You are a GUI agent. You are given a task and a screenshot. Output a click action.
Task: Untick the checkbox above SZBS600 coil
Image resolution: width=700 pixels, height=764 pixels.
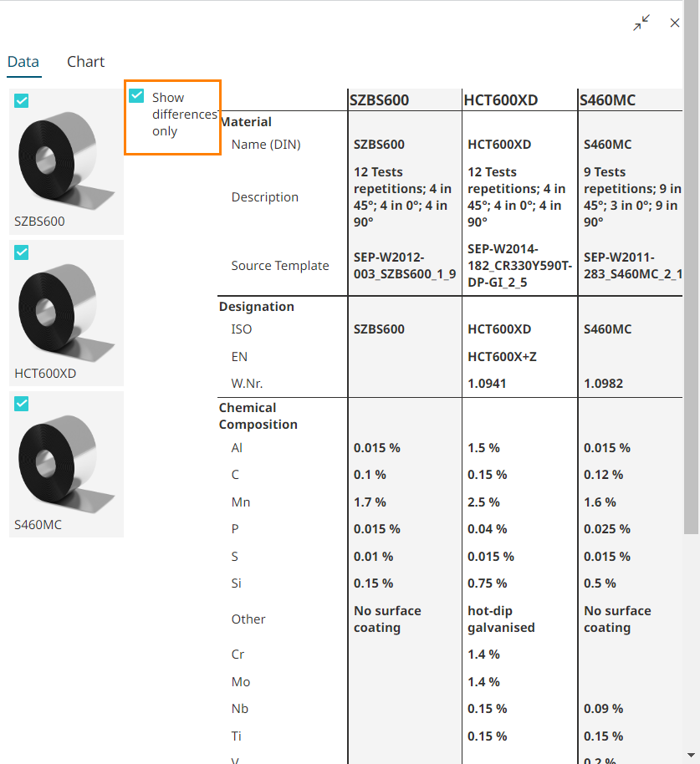tap(22, 100)
